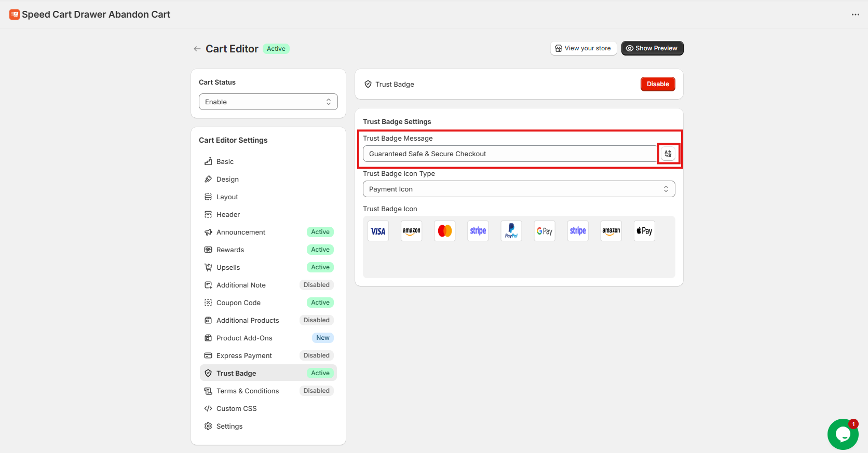The image size is (868, 453).
Task: Disable the Trust Badge feature
Action: click(x=657, y=84)
